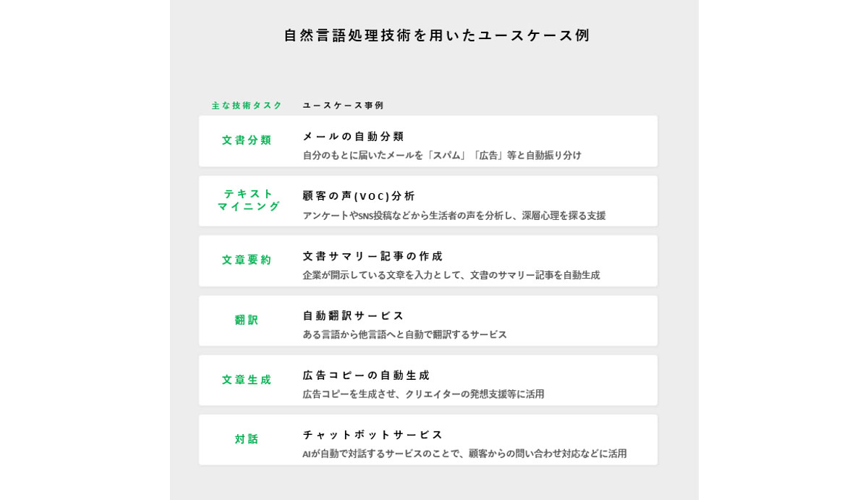Select the 文章生成 task label
This screenshot has width=868, height=500.
[247, 379]
